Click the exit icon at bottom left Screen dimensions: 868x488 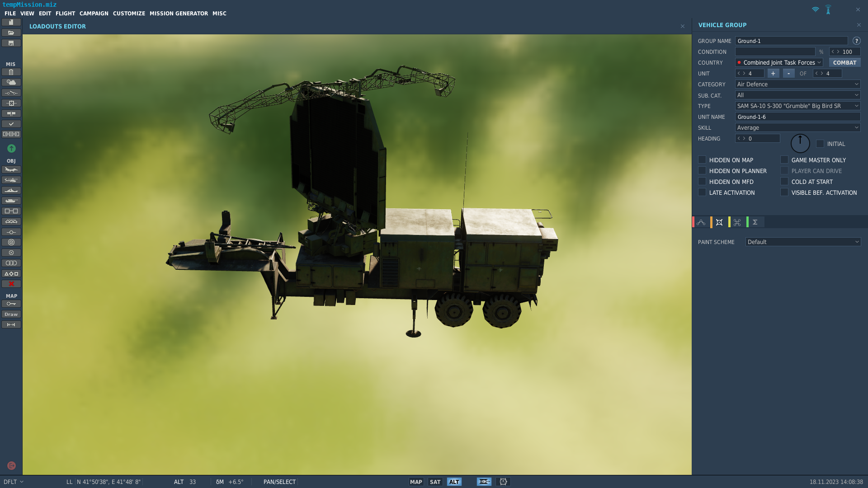tap(12, 465)
